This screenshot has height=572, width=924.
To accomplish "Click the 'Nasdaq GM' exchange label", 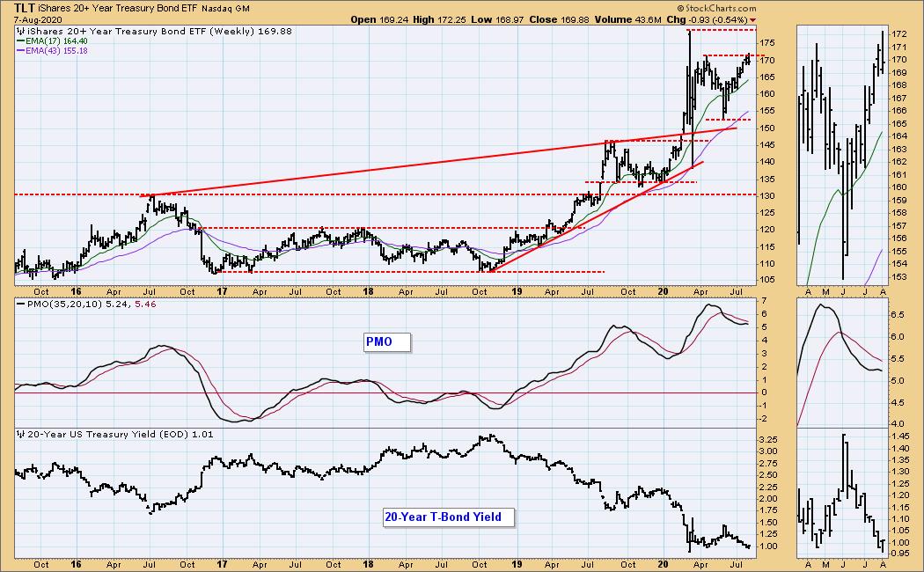I will pos(225,9).
